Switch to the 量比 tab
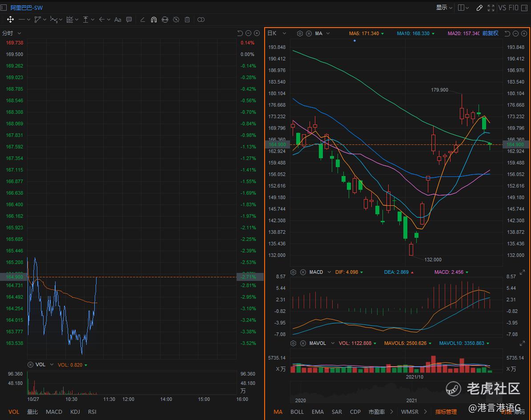Image resolution: width=531 pixels, height=420 pixels. tap(32, 412)
